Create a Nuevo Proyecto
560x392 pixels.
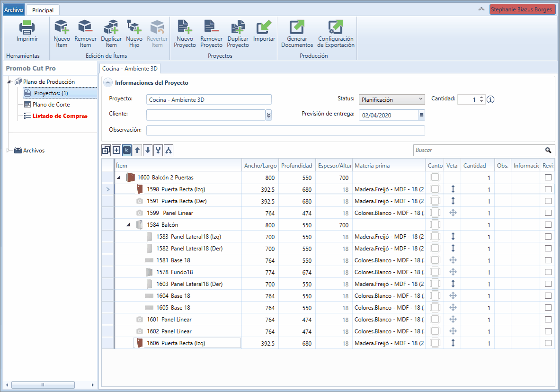click(185, 34)
